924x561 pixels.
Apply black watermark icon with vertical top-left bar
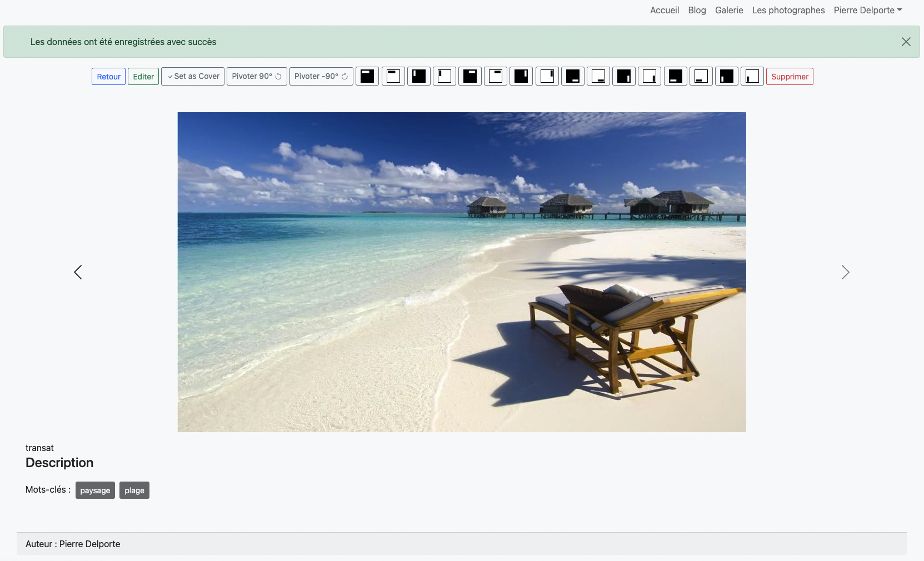coord(419,76)
